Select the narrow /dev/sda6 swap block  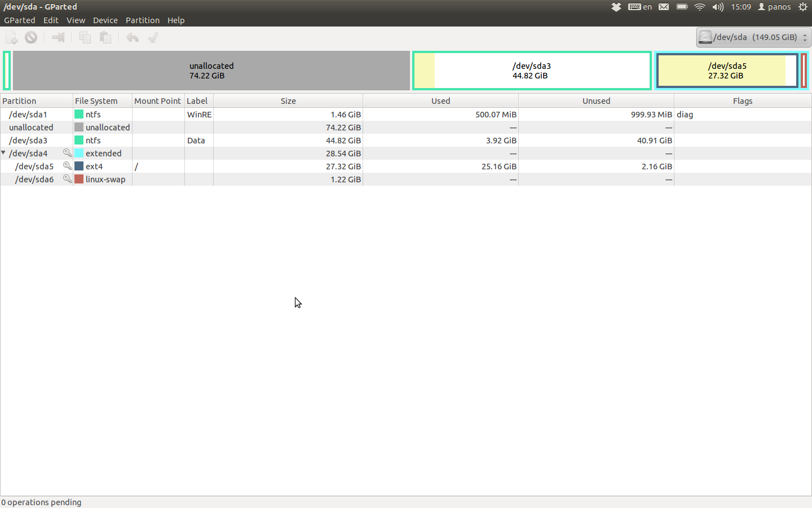click(x=804, y=71)
